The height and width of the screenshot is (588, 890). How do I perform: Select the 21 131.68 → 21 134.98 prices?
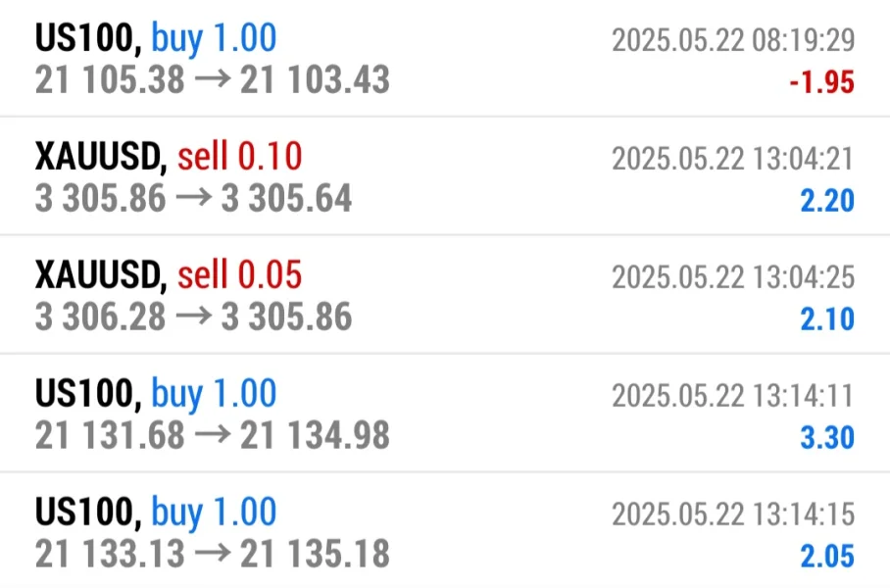[x=212, y=435]
